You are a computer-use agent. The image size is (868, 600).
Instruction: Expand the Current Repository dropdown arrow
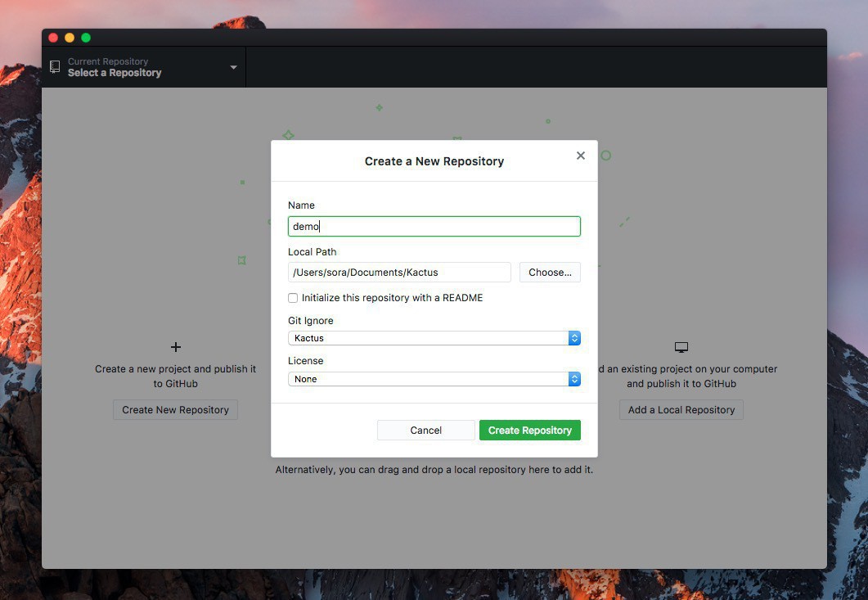[x=233, y=67]
